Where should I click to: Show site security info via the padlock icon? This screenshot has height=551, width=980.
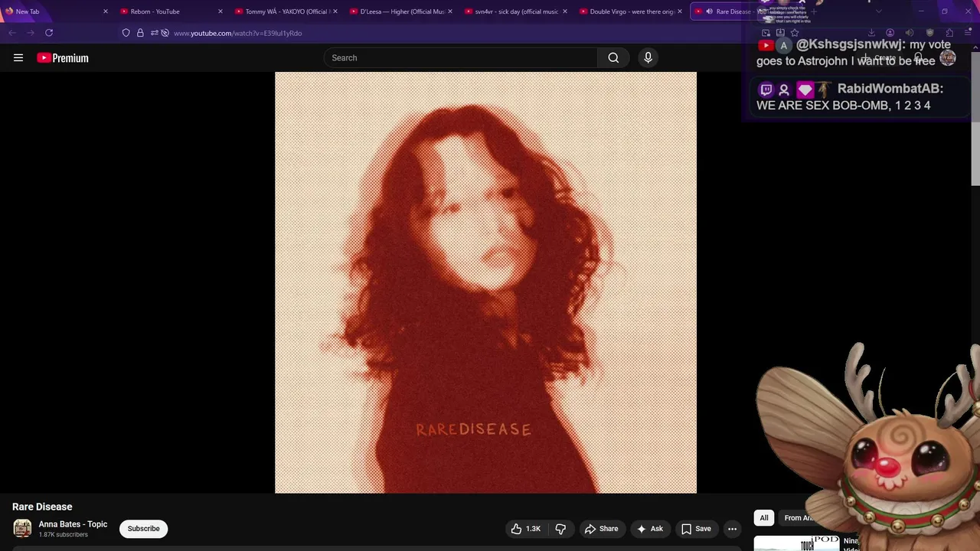pos(140,33)
